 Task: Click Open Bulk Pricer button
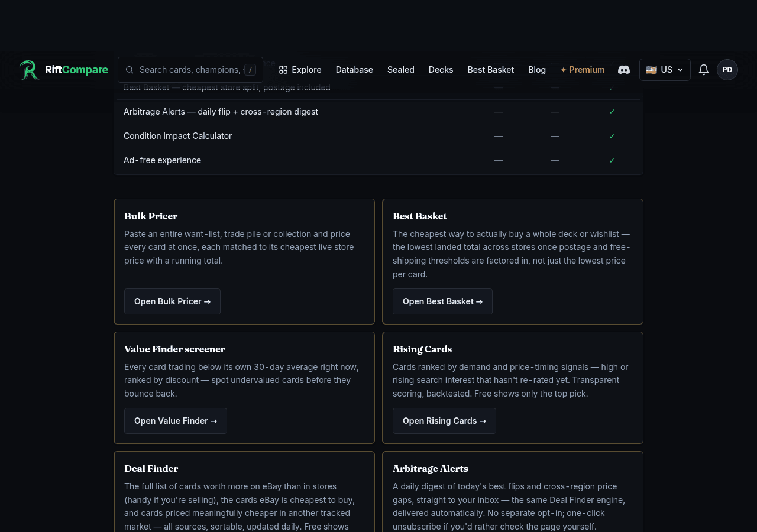coord(172,301)
